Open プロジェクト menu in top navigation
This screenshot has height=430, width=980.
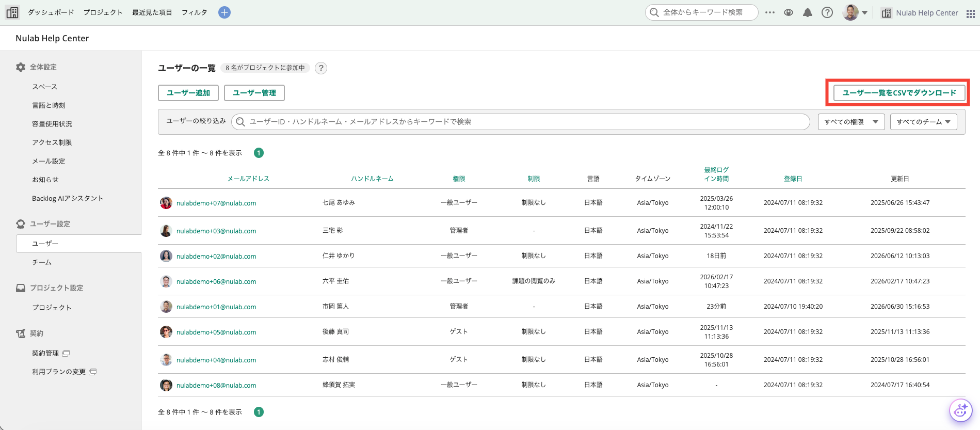coord(103,12)
